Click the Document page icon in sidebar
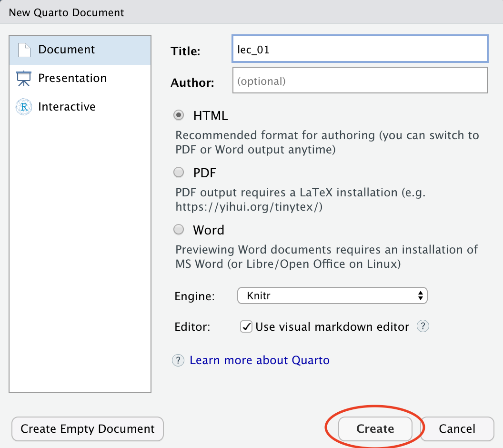 24,50
